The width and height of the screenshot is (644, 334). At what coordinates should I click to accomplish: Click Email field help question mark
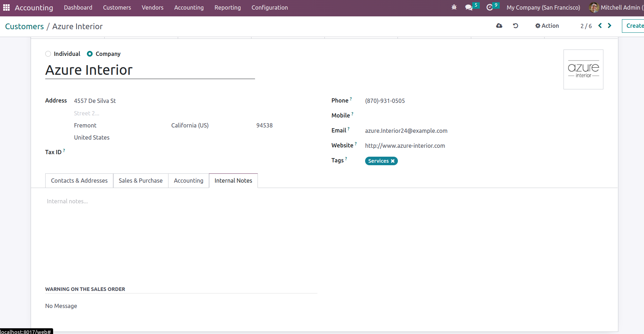coord(348,129)
